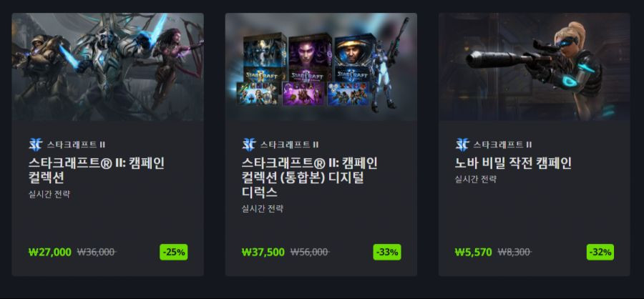Open the Nova sniper artwork thumbnail

pyautogui.click(x=534, y=67)
